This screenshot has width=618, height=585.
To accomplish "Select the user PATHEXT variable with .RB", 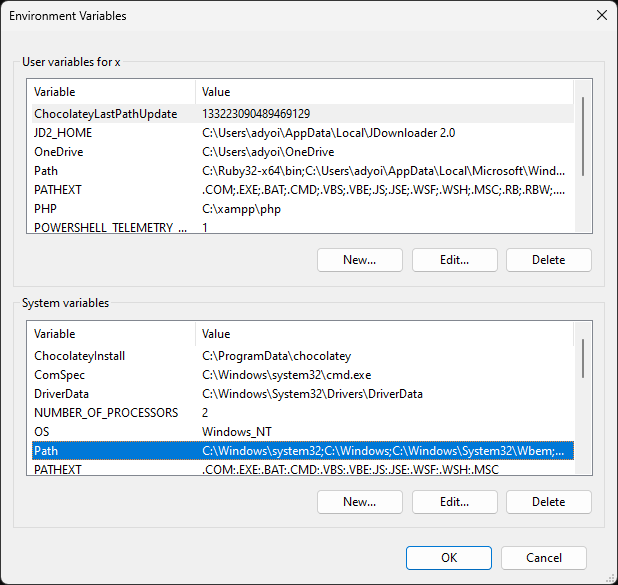I will (303, 189).
